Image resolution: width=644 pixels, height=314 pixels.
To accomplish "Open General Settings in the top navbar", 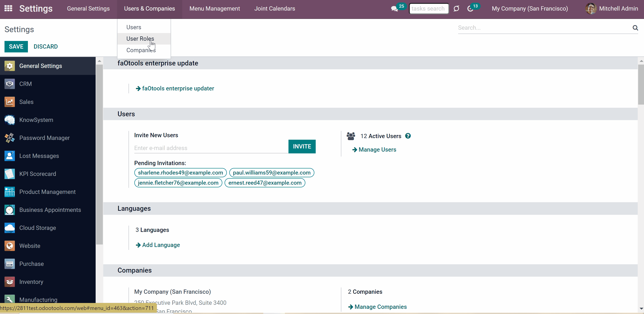I will click(x=88, y=9).
